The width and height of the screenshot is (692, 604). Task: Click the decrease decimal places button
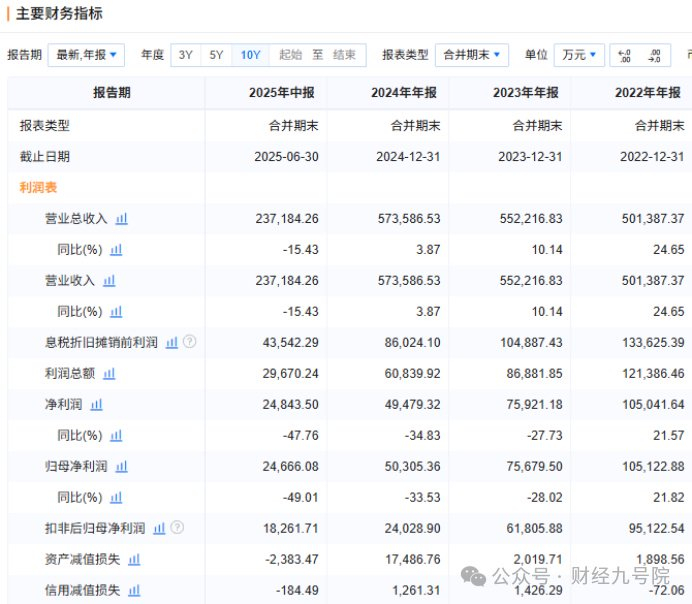pos(655,55)
